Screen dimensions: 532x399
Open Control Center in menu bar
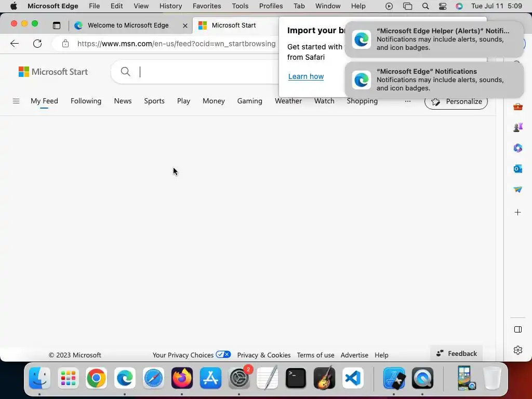(x=443, y=6)
